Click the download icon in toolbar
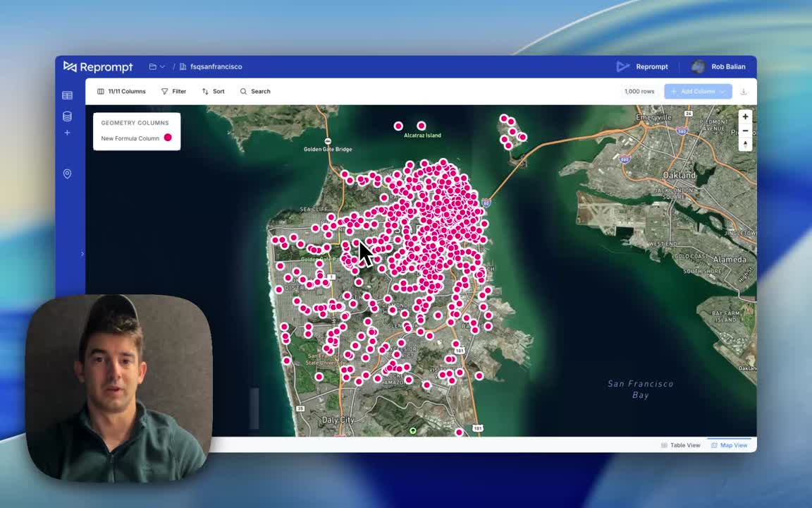 coord(743,91)
